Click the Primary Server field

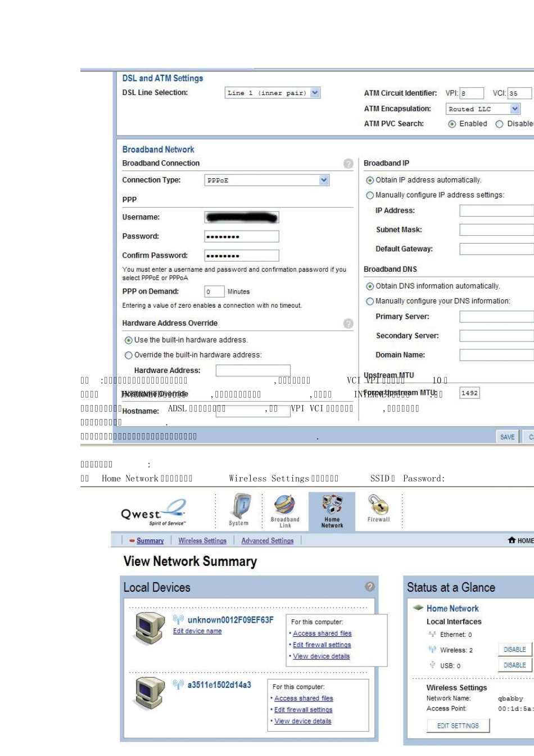point(497,317)
